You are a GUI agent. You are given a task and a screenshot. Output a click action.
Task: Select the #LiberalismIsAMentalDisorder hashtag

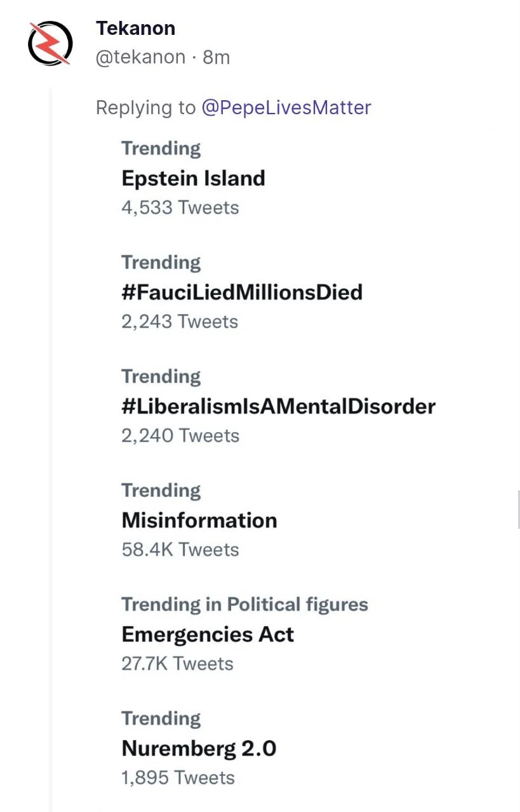click(x=278, y=406)
